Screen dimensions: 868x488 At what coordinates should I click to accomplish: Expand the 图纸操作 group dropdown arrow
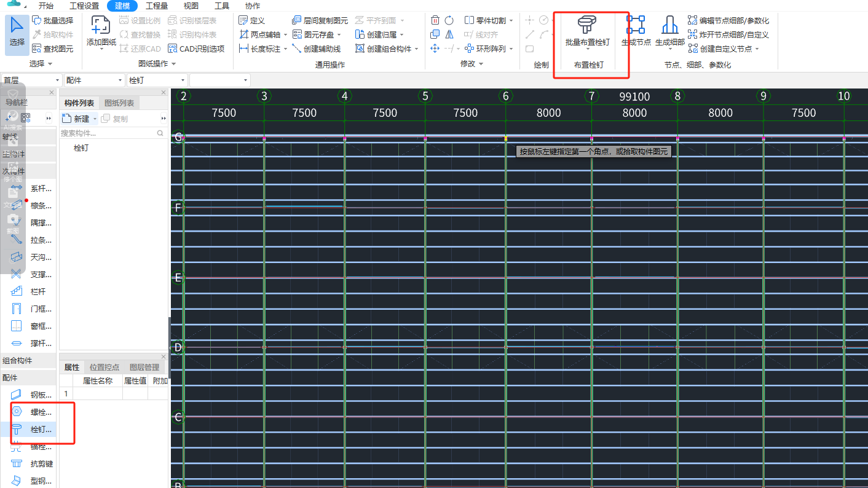(x=173, y=64)
